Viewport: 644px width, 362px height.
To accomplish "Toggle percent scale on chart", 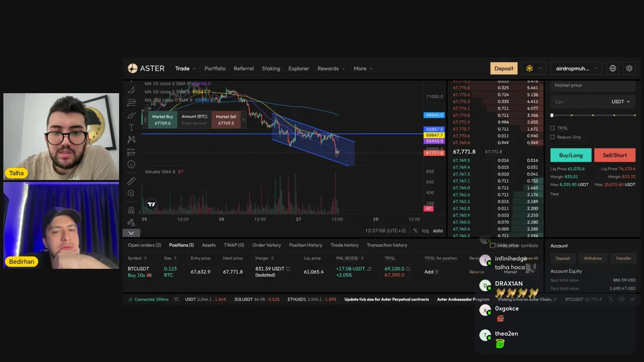I will pos(415,231).
